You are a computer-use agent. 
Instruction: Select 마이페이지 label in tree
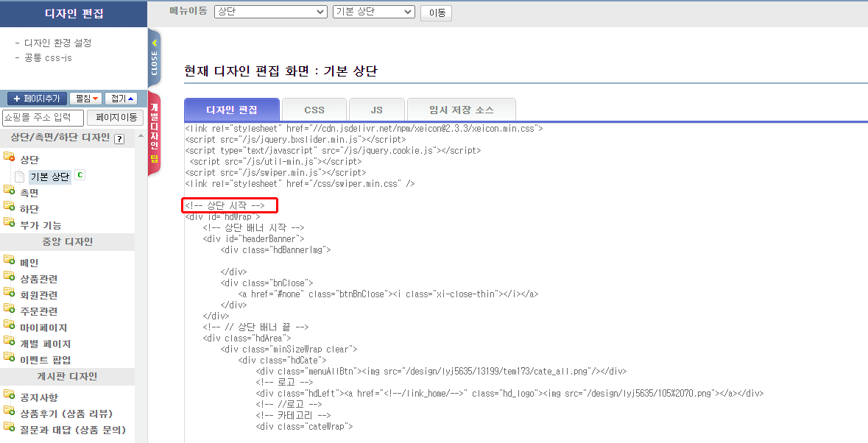point(43,327)
